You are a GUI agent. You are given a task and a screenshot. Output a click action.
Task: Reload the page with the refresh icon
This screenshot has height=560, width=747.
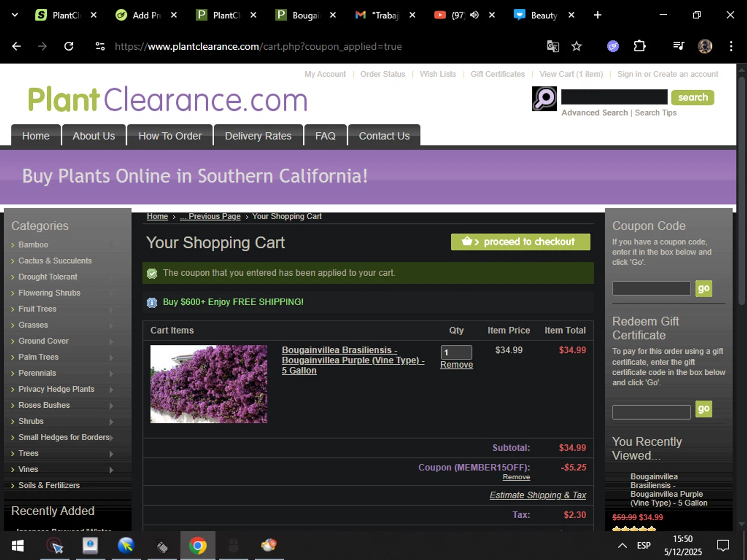[x=69, y=46]
